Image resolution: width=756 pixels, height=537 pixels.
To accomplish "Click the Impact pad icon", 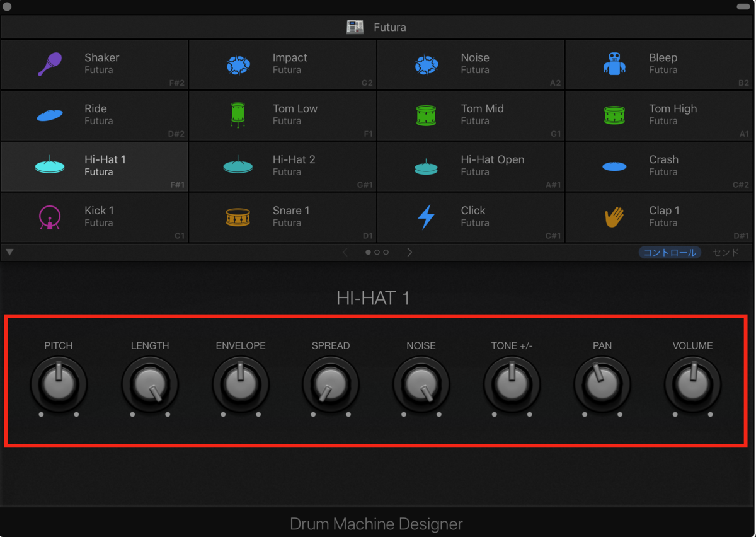I will [x=238, y=64].
